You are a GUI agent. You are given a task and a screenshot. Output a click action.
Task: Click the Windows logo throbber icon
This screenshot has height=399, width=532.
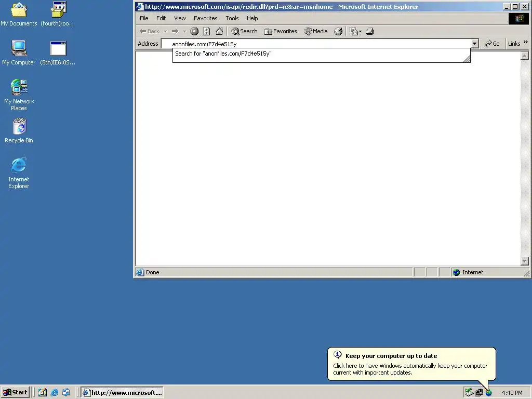(x=519, y=18)
